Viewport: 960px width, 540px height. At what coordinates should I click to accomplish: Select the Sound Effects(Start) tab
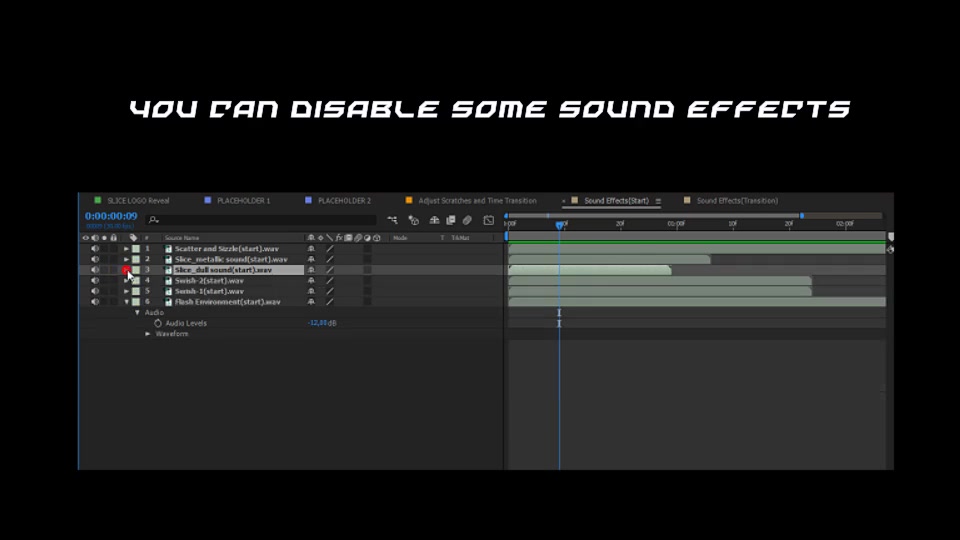pos(616,201)
